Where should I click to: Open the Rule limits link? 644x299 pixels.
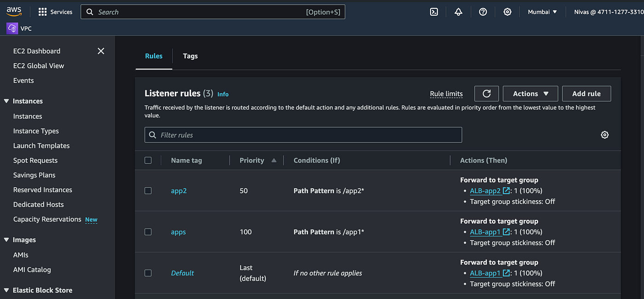[446, 94]
